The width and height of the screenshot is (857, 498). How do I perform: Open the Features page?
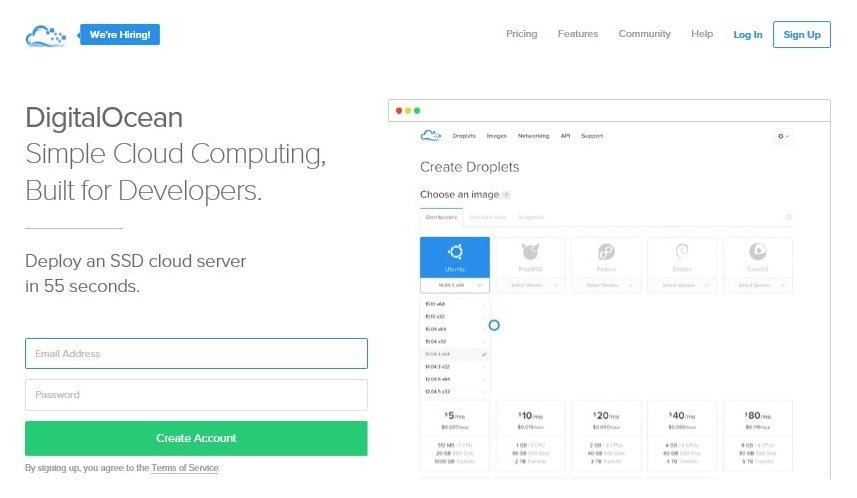tap(578, 34)
